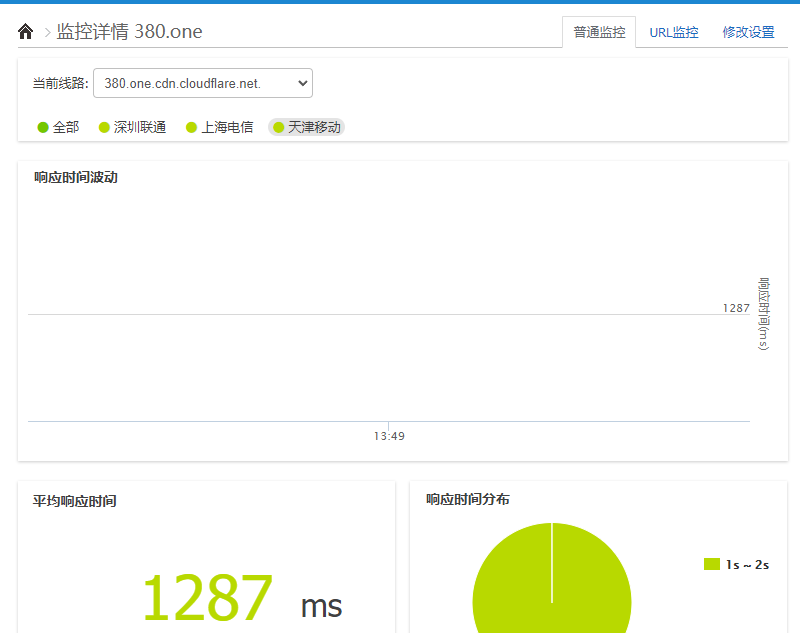Click the 监控详情 380.one page title
The image size is (800, 633).
click(x=129, y=32)
